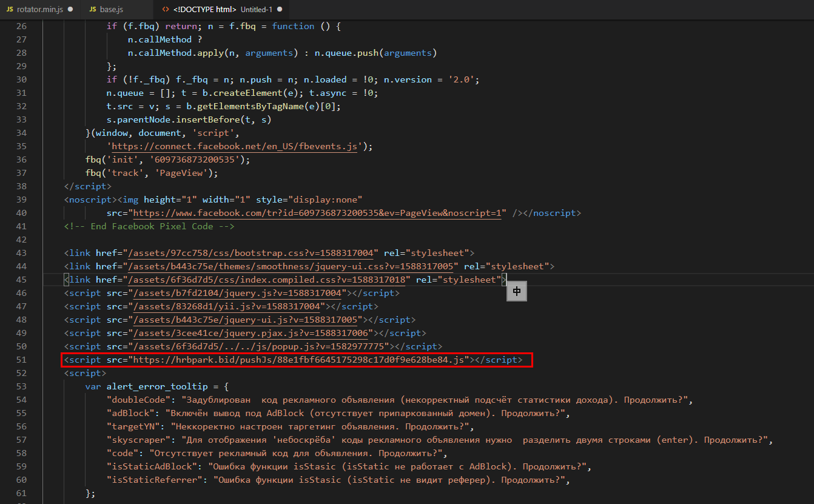
Task: Click the style="display:none" attribute
Action: (x=309, y=200)
